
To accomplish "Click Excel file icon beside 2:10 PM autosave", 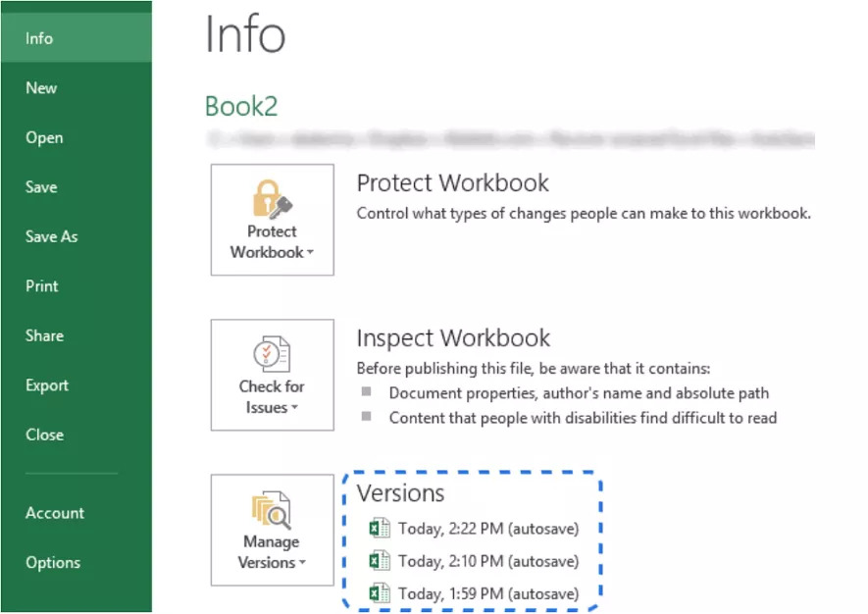I will click(379, 561).
